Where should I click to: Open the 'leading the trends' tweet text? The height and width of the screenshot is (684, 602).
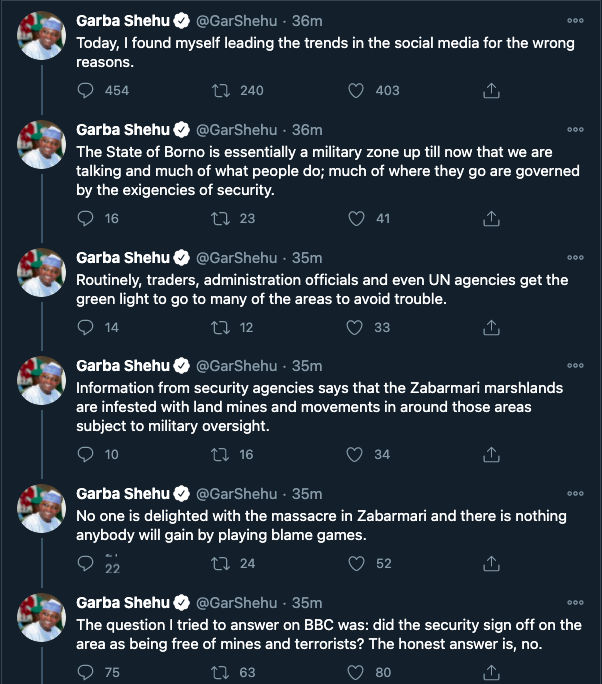click(x=325, y=52)
